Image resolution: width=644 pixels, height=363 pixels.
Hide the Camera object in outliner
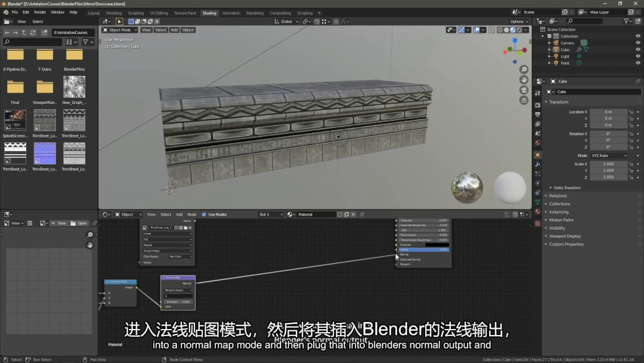click(638, 43)
